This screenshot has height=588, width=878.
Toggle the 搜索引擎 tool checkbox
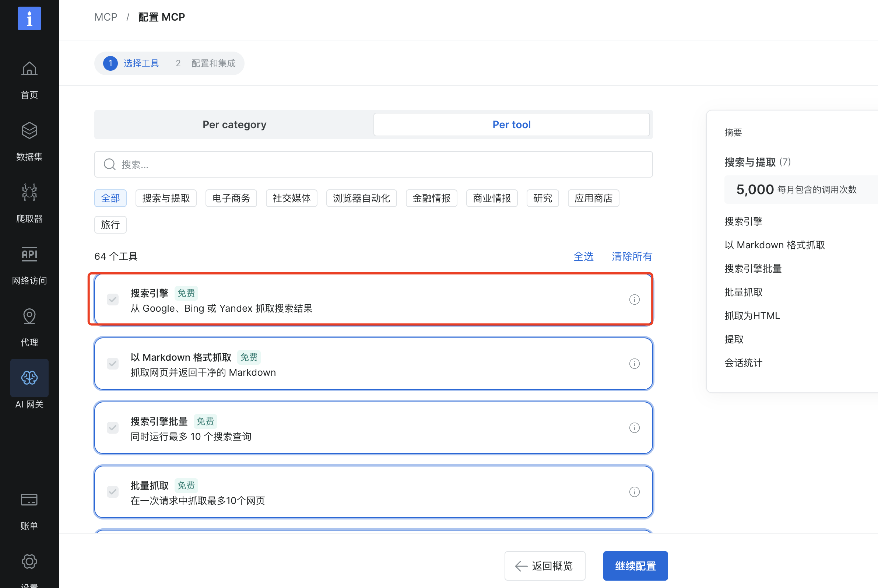pos(112,300)
